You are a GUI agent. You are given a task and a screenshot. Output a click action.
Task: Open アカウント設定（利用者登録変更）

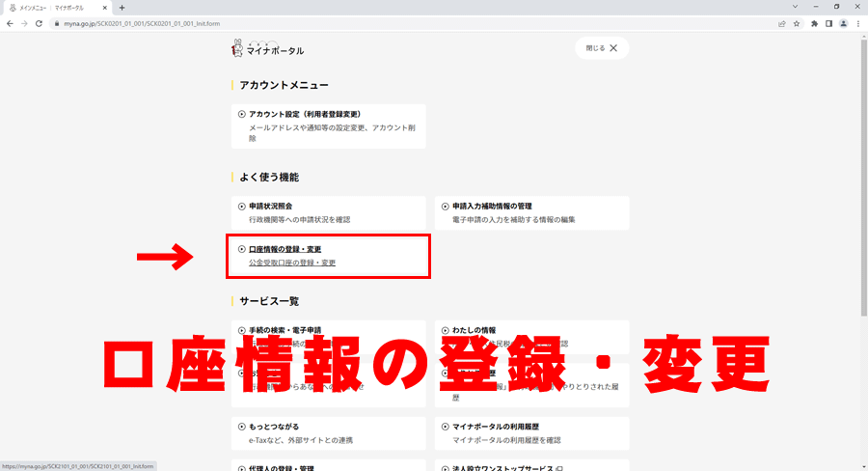coord(329,126)
